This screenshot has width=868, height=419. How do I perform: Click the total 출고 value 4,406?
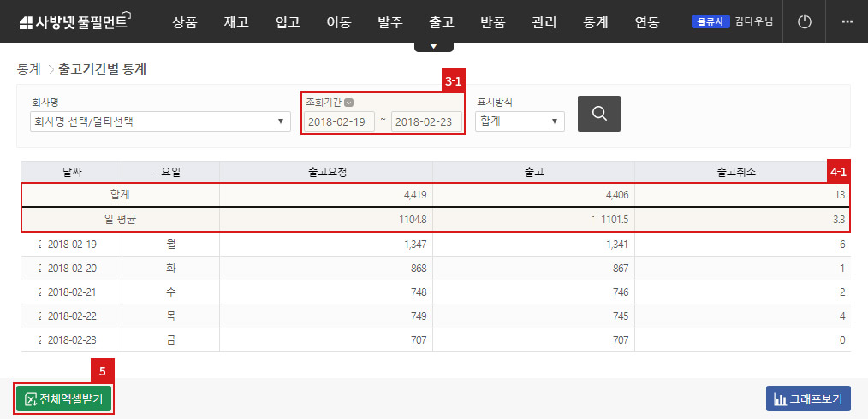[617, 195]
